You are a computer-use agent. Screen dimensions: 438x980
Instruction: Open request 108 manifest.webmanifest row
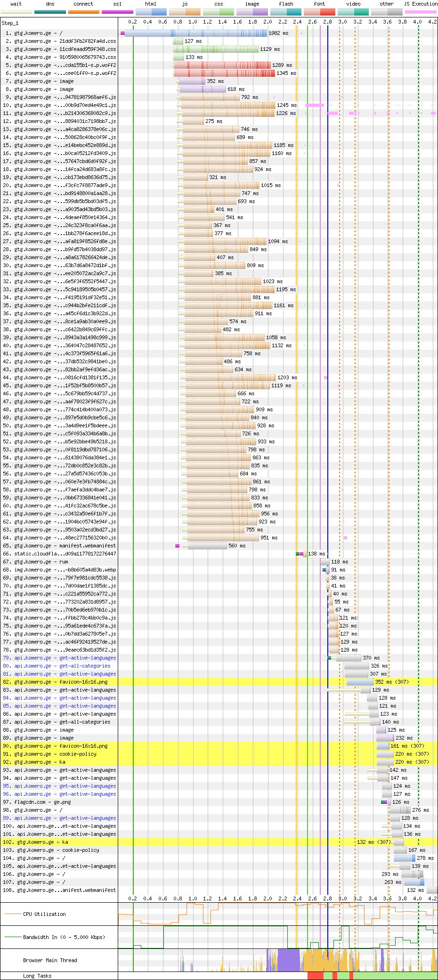(59, 890)
